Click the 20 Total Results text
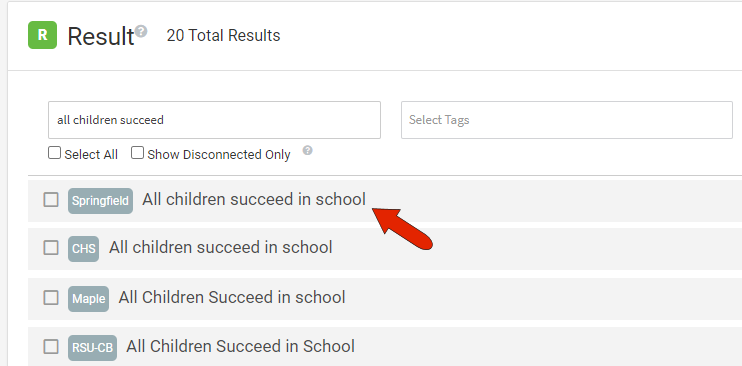Viewport: 742px width, 366px height. [x=223, y=36]
